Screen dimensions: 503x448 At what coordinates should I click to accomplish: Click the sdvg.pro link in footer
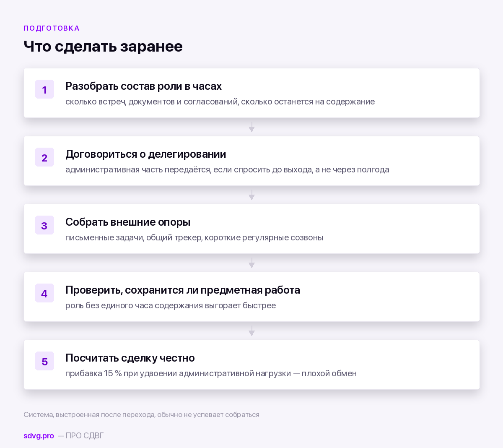[39, 435]
